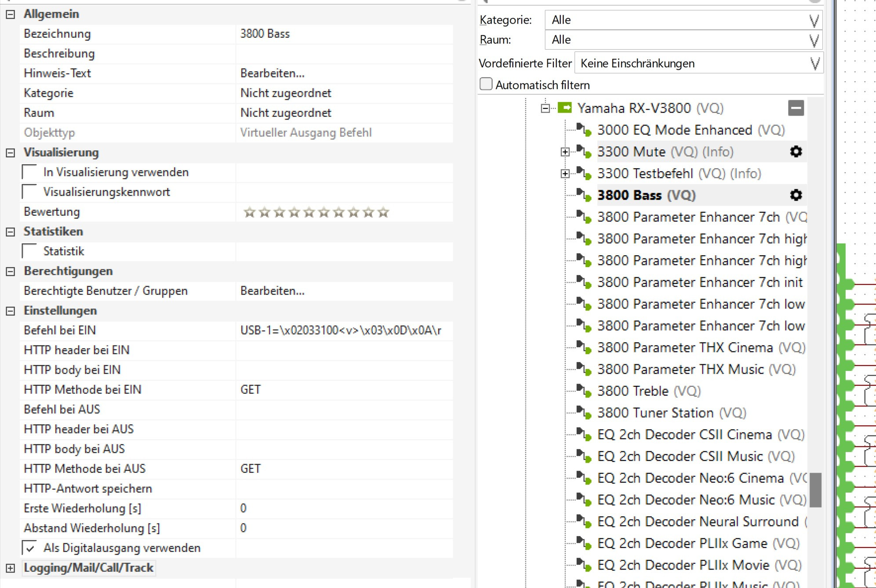
Task: Enable 'In Visualisierung verwenden' checkbox
Action: (x=29, y=172)
